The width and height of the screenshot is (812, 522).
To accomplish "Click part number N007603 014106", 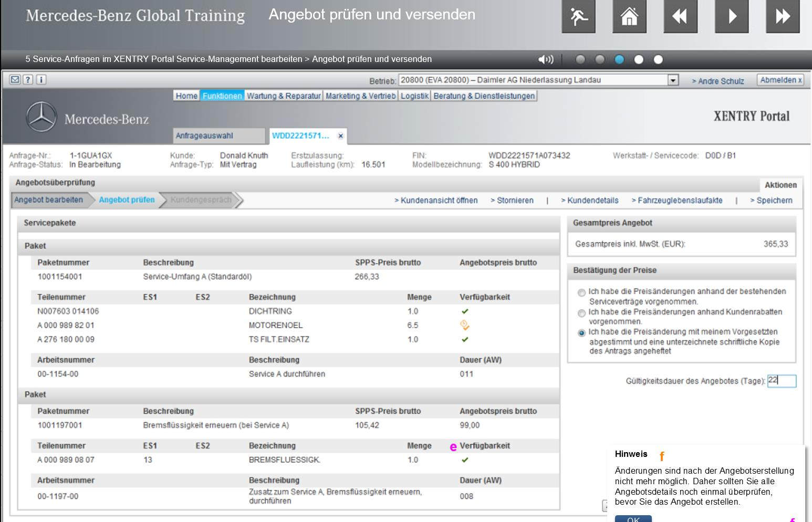I will pos(68,311).
